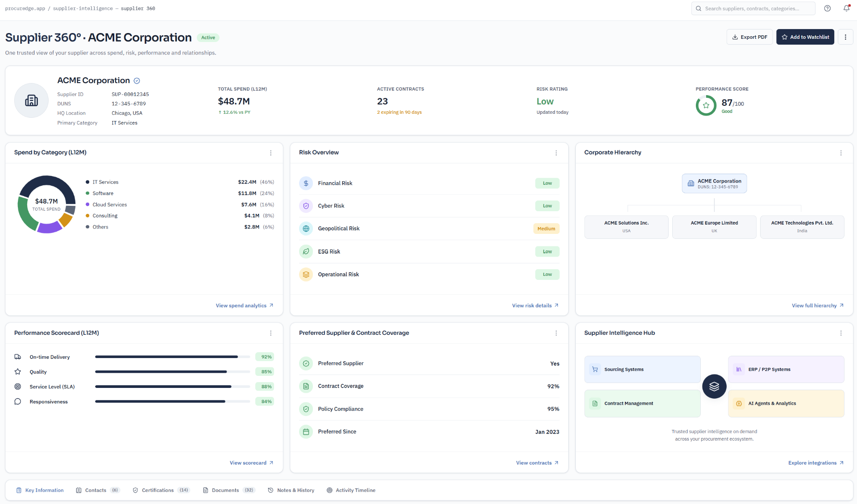
Task: Click the AI Agents & Analytics icon
Action: [739, 404]
